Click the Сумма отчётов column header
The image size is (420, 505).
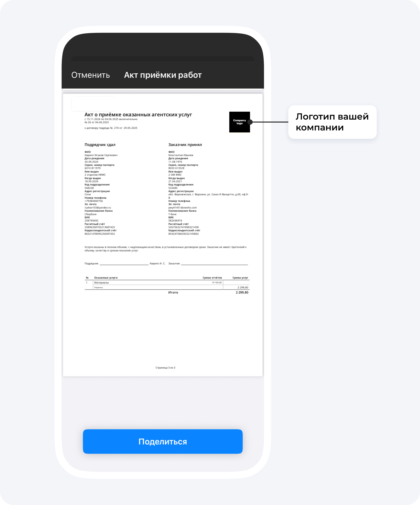[x=212, y=278]
